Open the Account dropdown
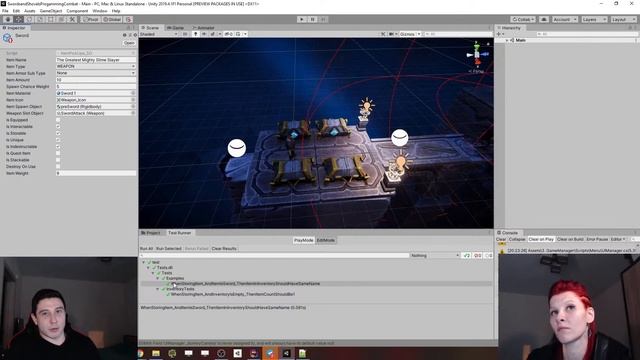Image resolution: width=640 pixels, height=360 pixels. point(564,20)
